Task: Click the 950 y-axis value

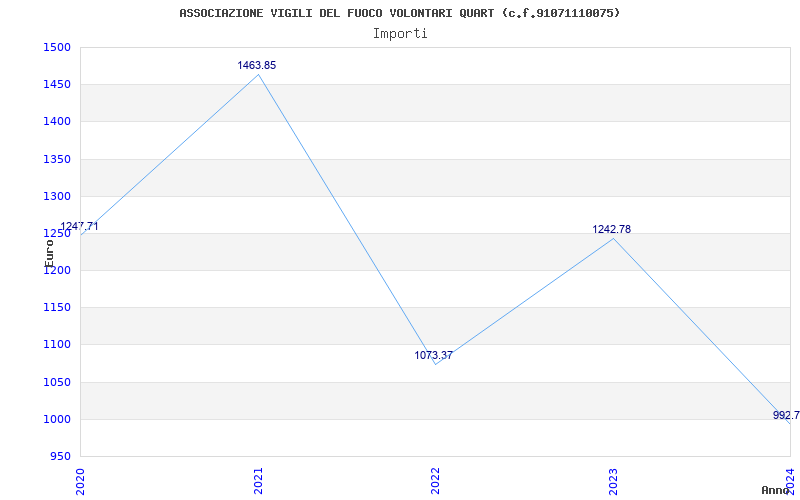Action: coord(59,456)
